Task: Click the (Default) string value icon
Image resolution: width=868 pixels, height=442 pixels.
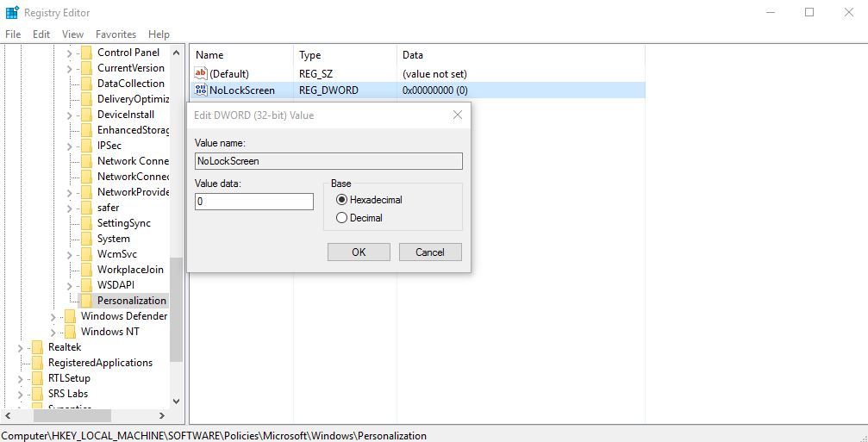Action: 201,73
